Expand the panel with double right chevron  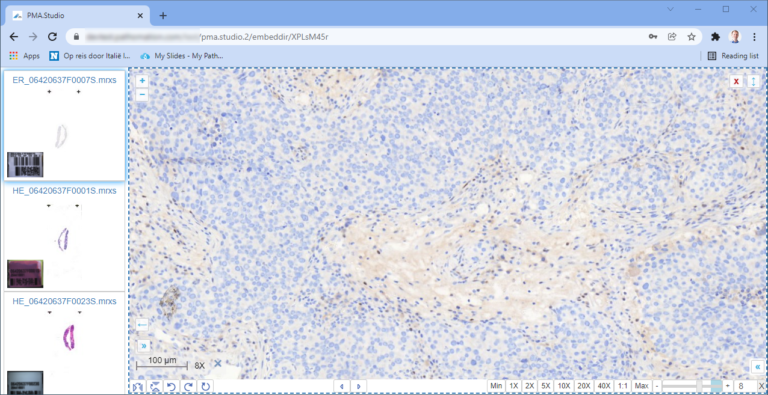point(144,346)
